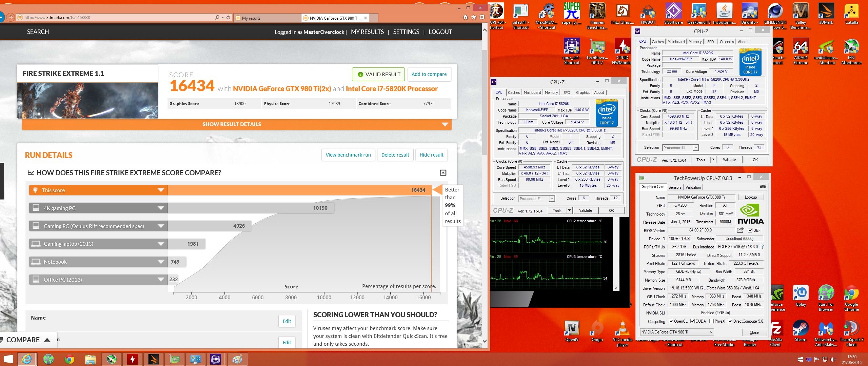Open the Paint icon in the taskbar
The height and width of the screenshot is (366, 868).
pyautogui.click(x=237, y=359)
